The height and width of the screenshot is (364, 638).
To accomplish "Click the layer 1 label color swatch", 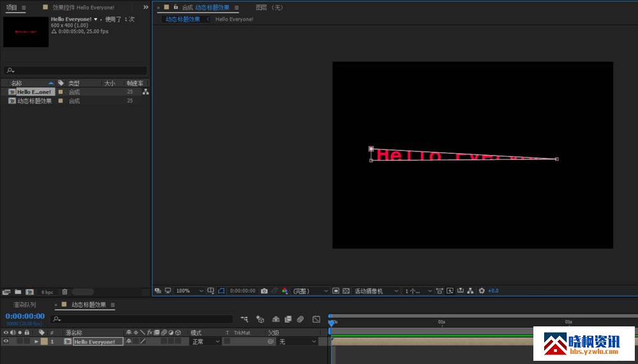I will (44, 342).
